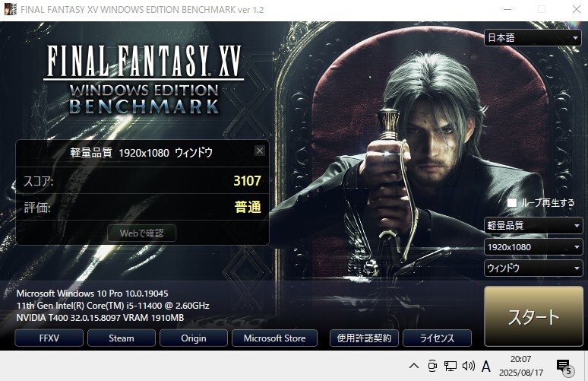View the 使用許諾契約 agreement
Viewport: 588px width, 381px height.
pos(364,338)
